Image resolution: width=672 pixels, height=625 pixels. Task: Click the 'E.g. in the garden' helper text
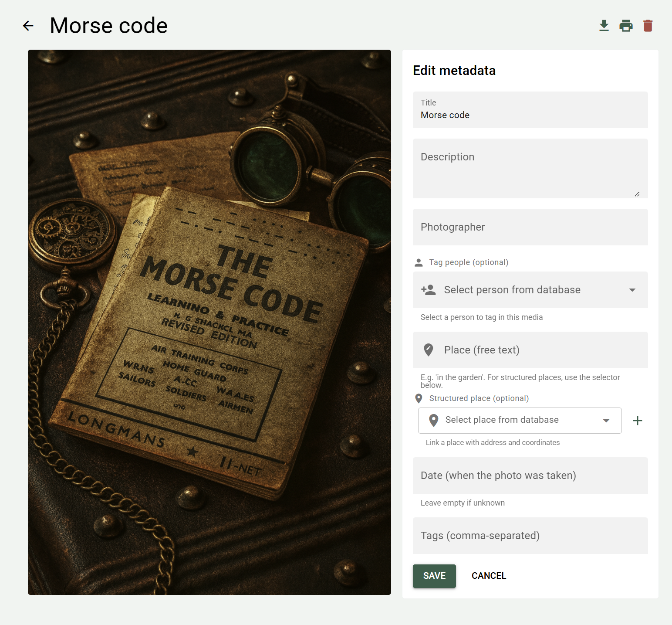tap(520, 381)
